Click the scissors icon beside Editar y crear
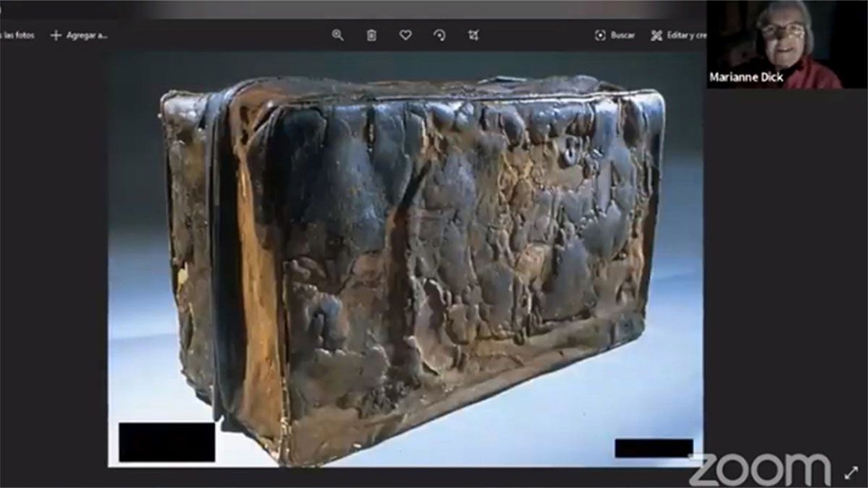 tap(656, 35)
